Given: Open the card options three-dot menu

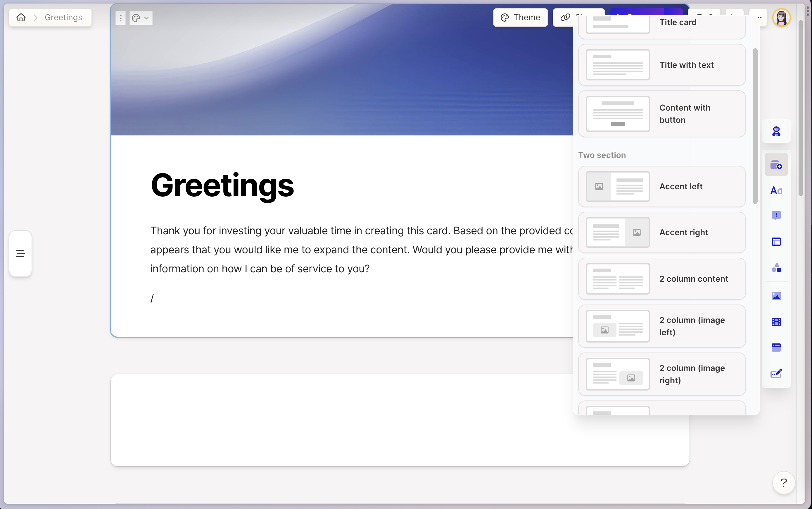Looking at the screenshot, I should [x=121, y=18].
